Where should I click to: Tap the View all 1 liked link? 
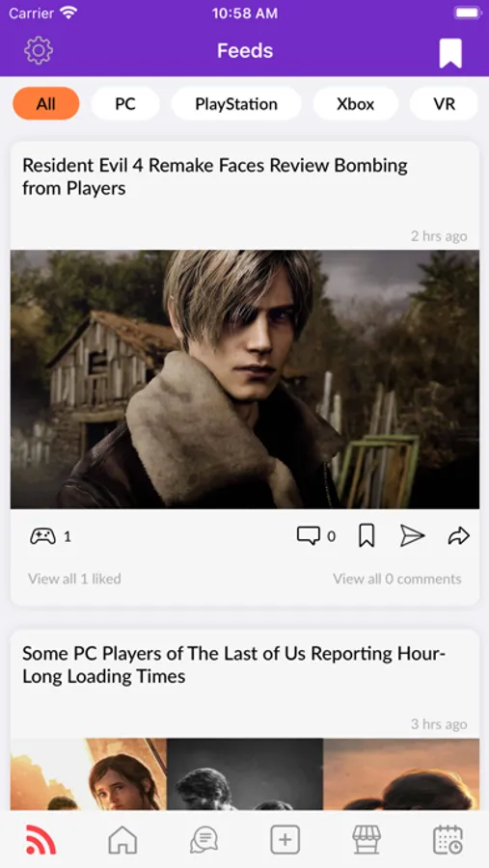click(x=75, y=579)
